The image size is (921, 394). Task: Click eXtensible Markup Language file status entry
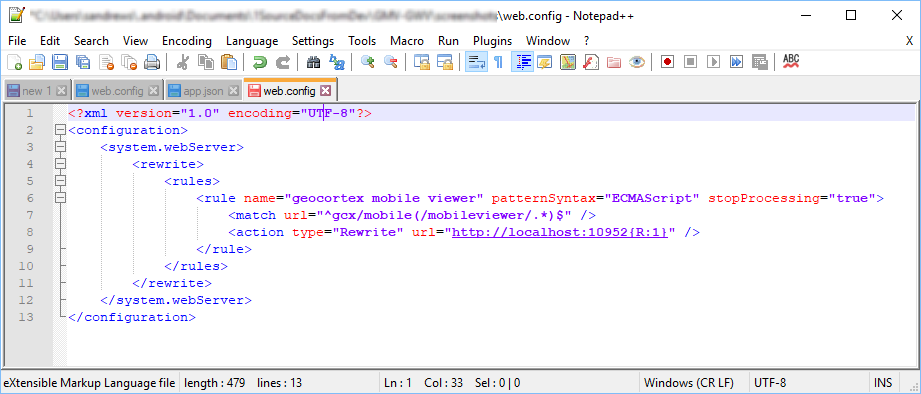pos(89,383)
